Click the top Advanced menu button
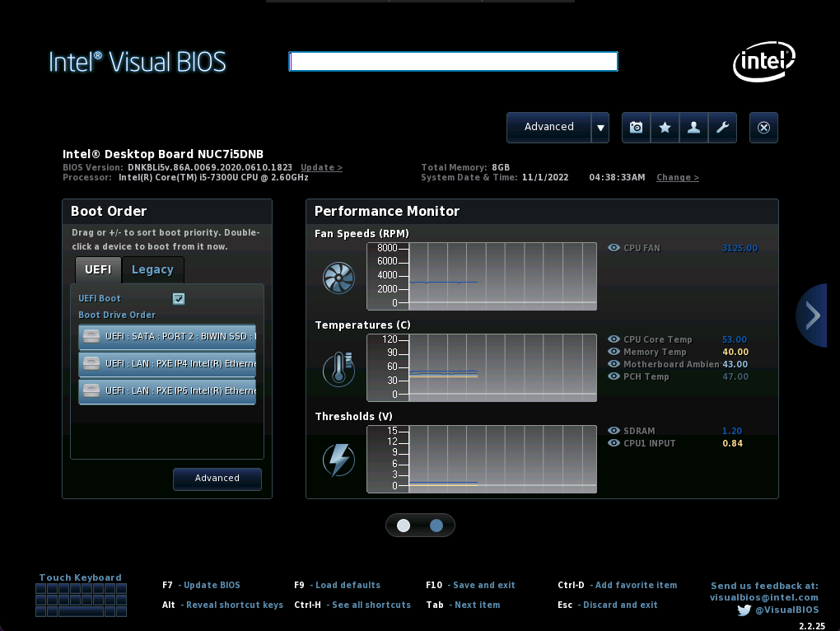Screen dimensions: 840x631 point(549,128)
